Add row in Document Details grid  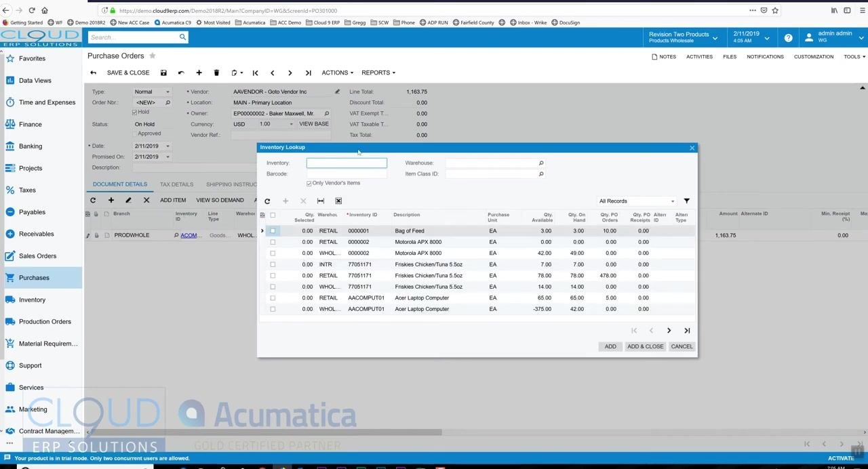(x=111, y=201)
